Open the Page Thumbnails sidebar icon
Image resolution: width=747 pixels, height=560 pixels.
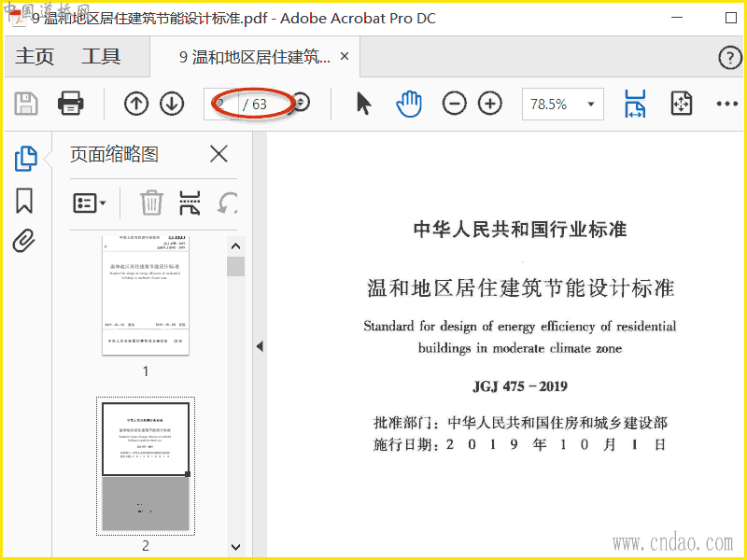click(x=26, y=158)
